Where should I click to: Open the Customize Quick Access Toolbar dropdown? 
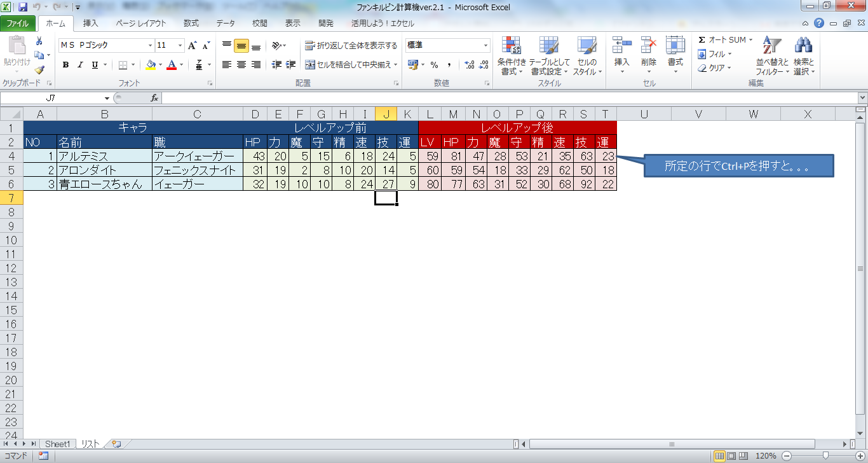77,8
